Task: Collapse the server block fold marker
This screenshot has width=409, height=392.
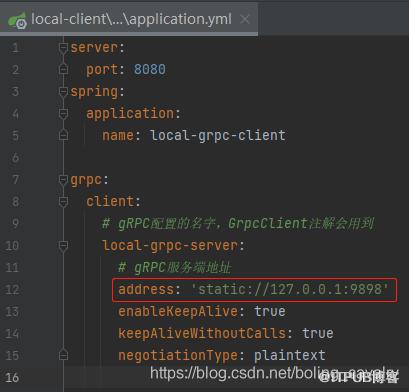Action: [x=63, y=48]
